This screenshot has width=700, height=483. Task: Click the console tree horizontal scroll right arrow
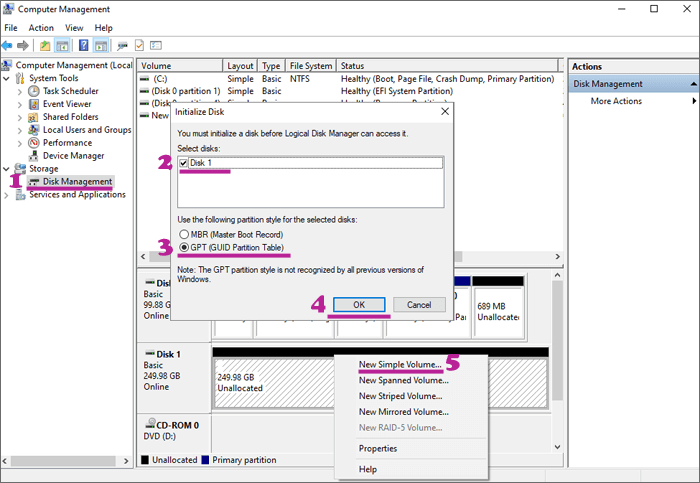coord(126,461)
